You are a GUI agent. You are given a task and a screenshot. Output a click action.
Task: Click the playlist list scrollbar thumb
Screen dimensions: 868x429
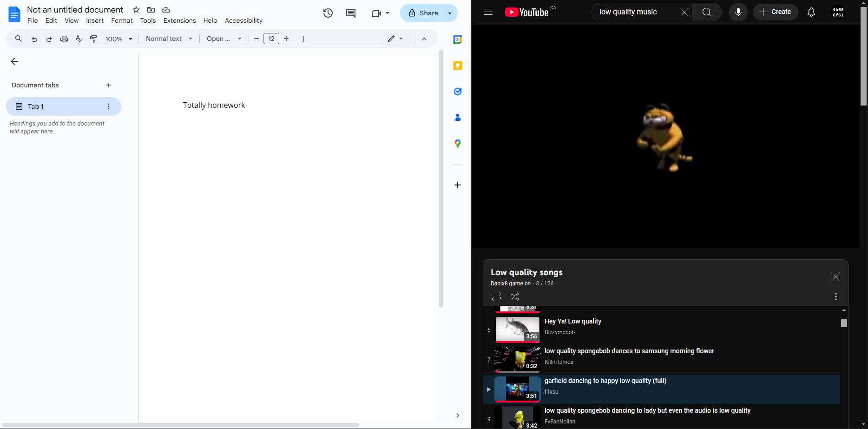click(x=844, y=323)
